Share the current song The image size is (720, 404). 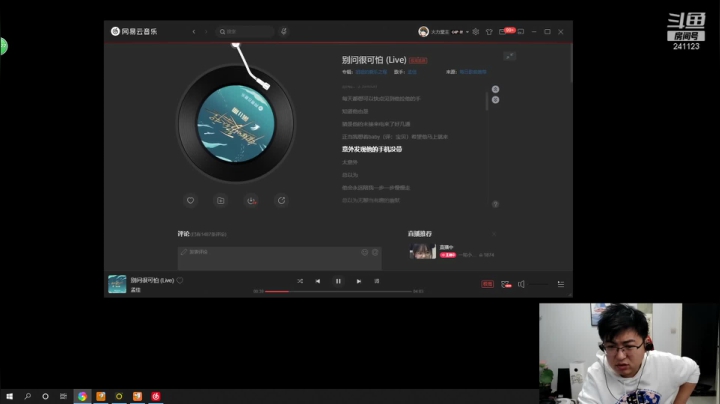[x=281, y=201]
